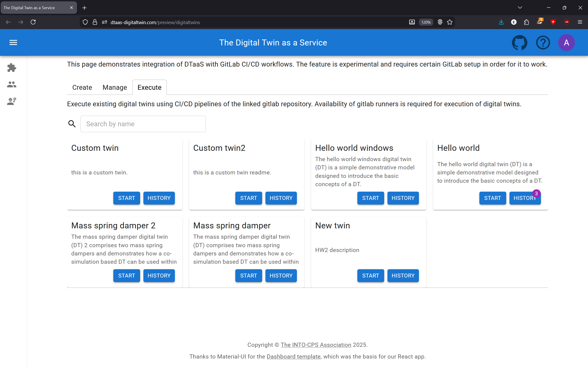Expand the list all tabs chevron
The width and height of the screenshot is (588, 367).
520,8
